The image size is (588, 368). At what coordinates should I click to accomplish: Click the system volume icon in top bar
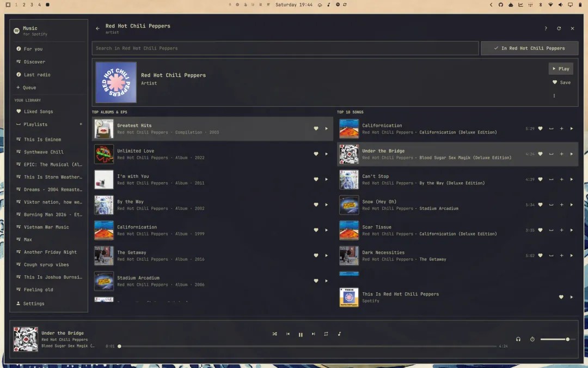tap(560, 5)
